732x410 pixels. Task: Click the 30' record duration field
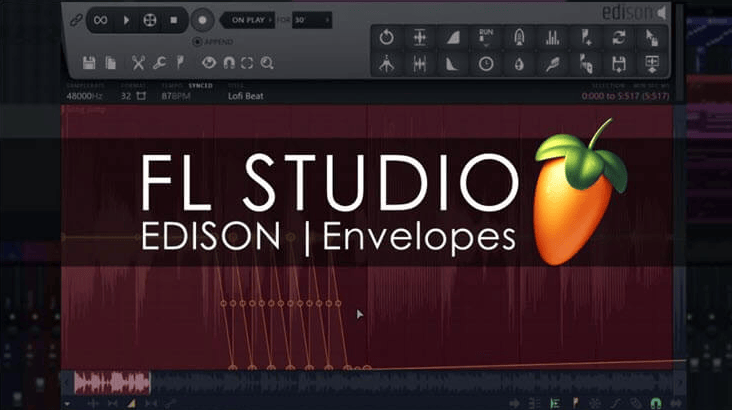(311, 20)
